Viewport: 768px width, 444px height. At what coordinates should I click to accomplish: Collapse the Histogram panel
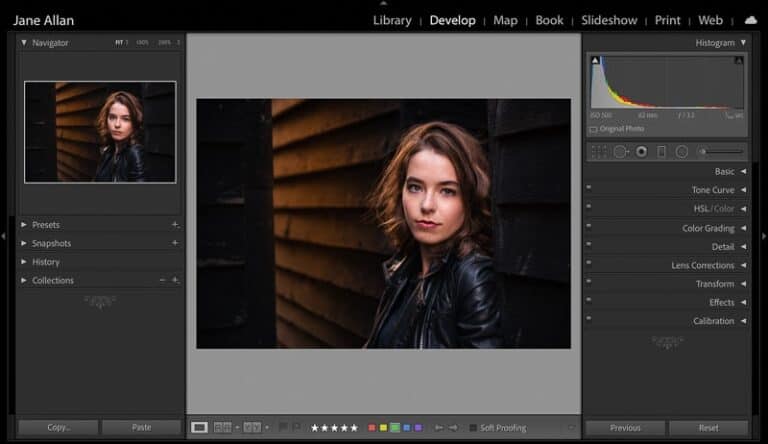[x=743, y=43]
